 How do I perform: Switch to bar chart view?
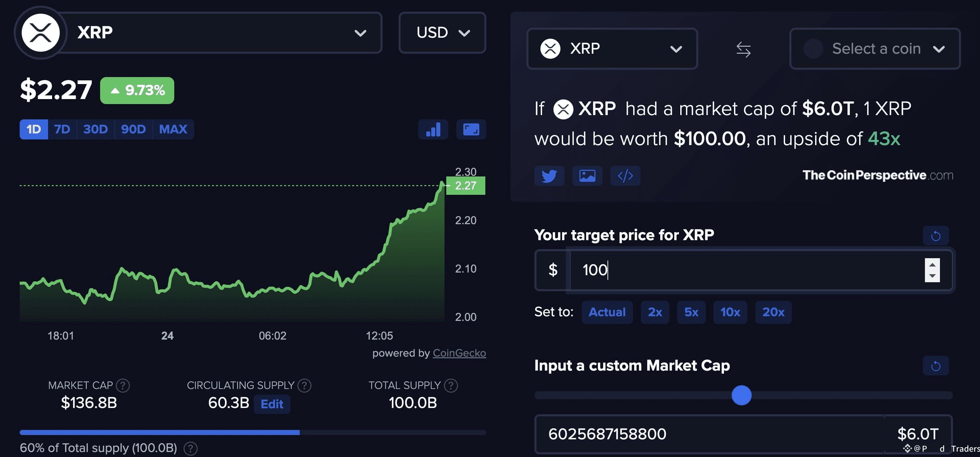pyautogui.click(x=433, y=129)
